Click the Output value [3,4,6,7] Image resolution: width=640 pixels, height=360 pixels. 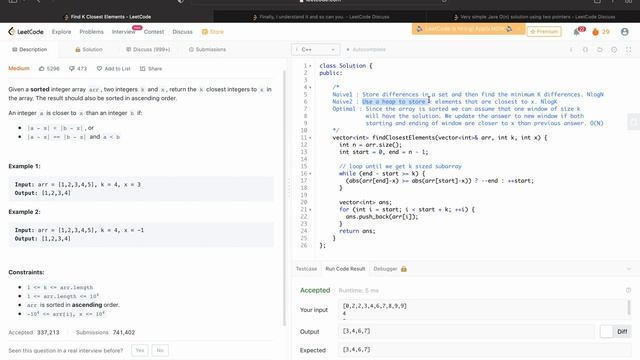356,331
